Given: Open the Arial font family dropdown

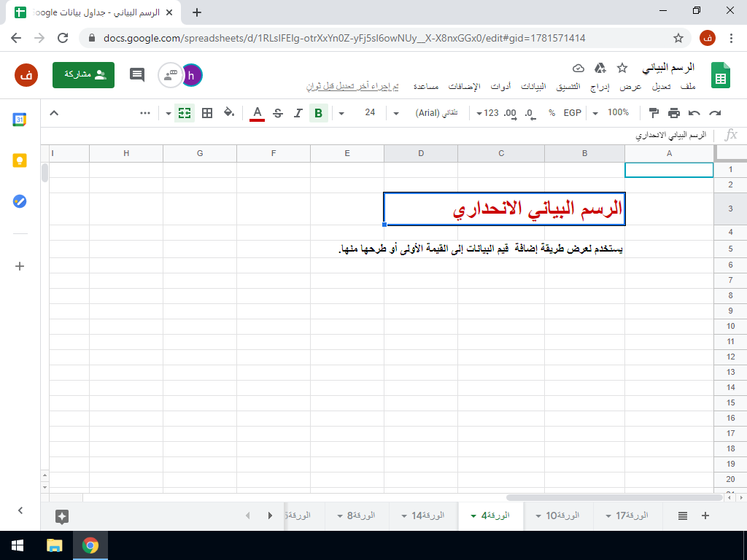Looking at the screenshot, I should (425, 113).
